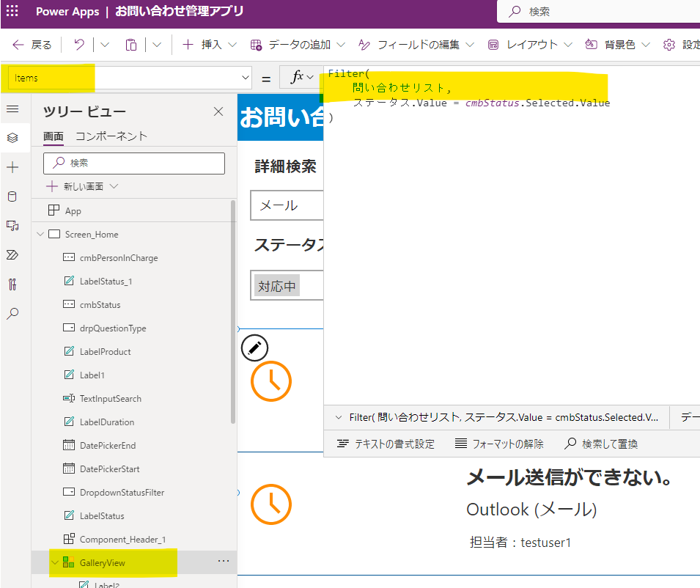Viewport: 700px width, 588px height.
Task: Click the gallery edit pencil icon
Action: [x=254, y=348]
